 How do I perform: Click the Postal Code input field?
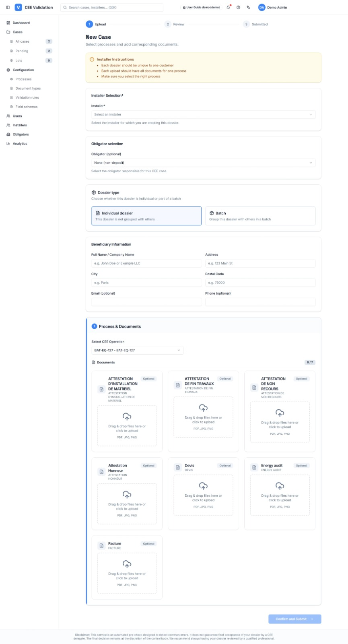260,283
